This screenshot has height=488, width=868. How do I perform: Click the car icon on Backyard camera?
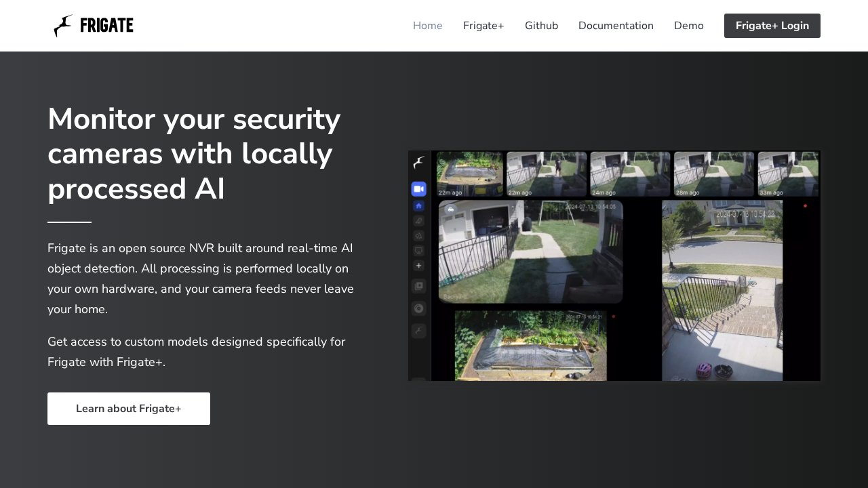(448, 209)
